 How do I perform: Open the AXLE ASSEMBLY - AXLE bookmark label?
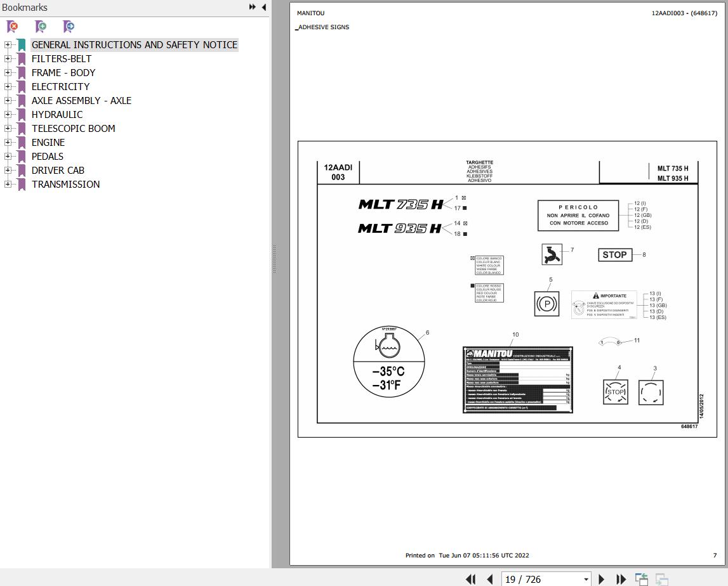pyautogui.click(x=81, y=101)
